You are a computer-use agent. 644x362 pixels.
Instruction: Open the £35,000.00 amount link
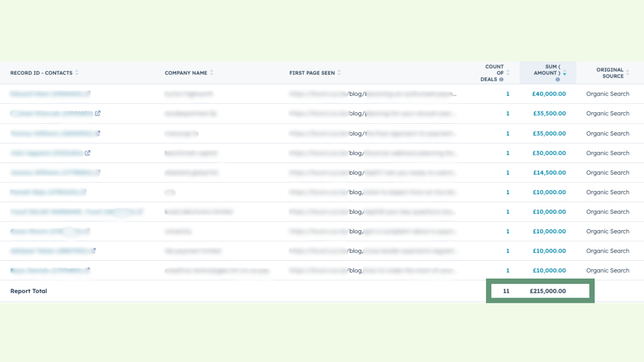[x=549, y=133]
